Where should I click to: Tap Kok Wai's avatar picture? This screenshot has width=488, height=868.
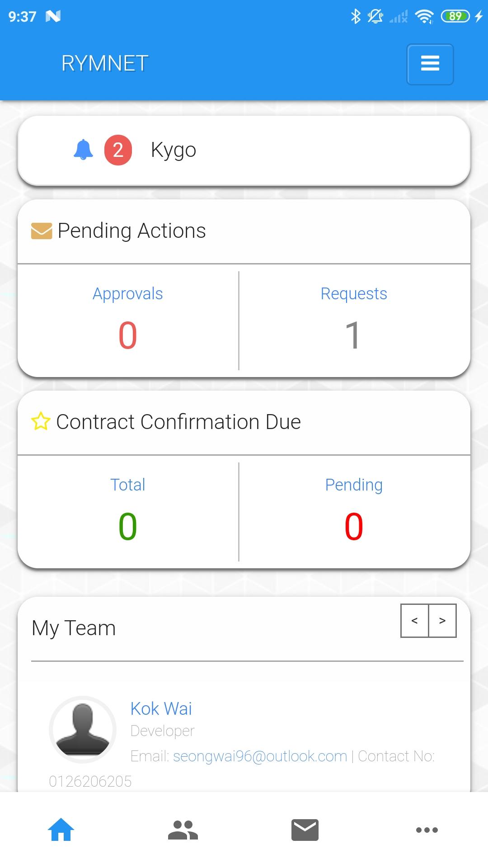pyautogui.click(x=83, y=730)
